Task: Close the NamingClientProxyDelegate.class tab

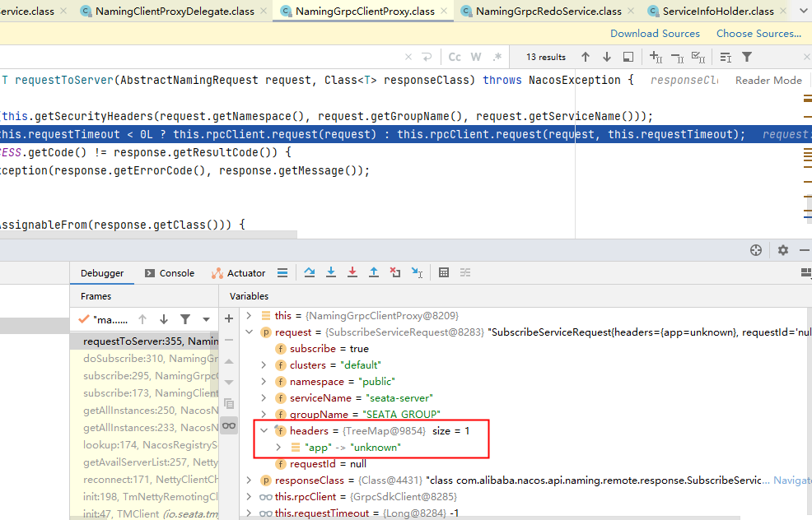Action: coord(263,11)
